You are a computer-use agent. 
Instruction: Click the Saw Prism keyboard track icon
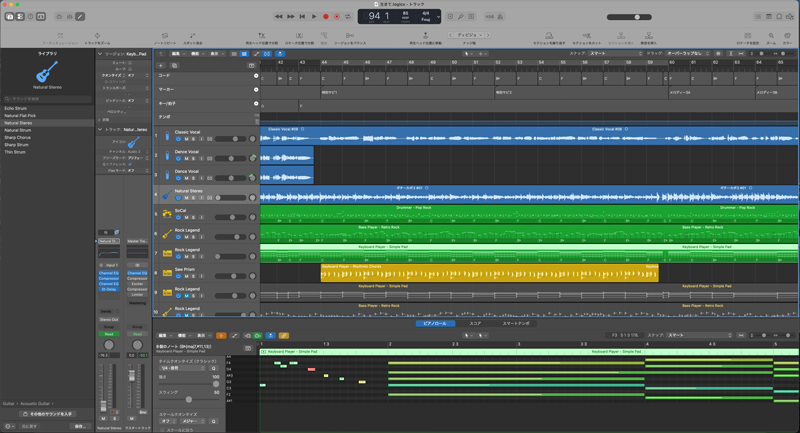click(167, 273)
